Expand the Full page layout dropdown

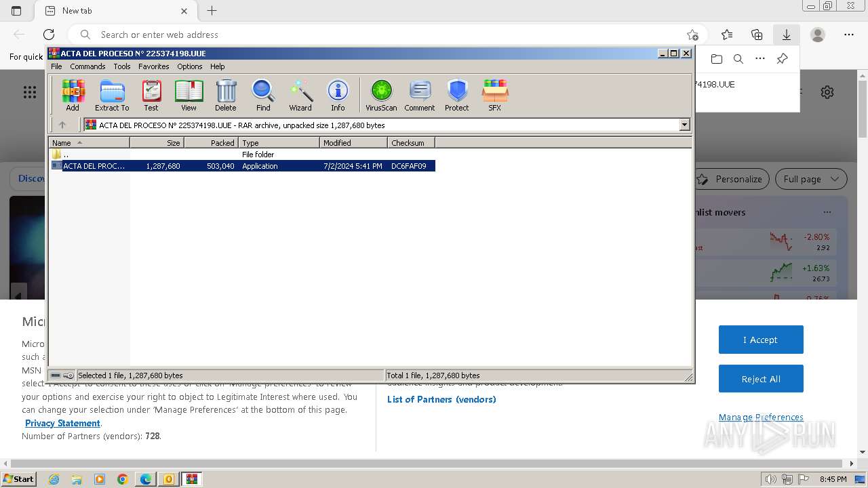[x=811, y=179]
